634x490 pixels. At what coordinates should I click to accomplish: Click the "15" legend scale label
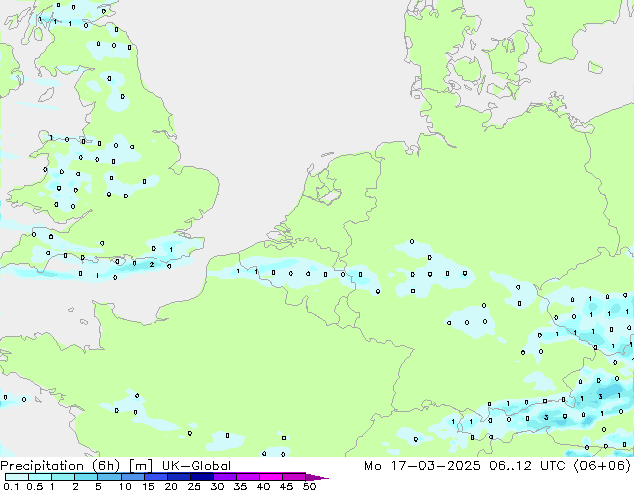(x=148, y=486)
